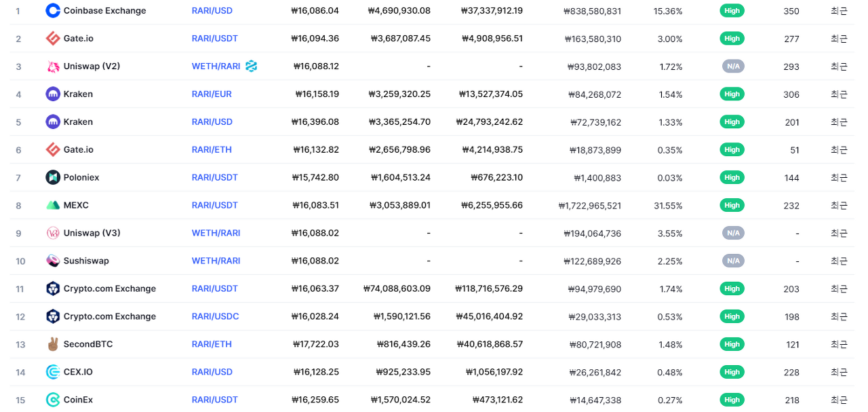
Task: Open the Sushiswap exchange name link
Action: click(x=86, y=261)
